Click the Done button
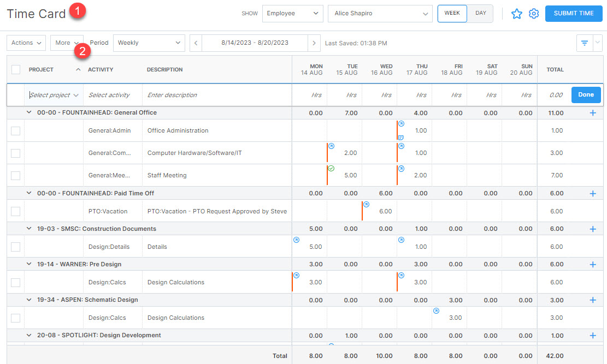Image resolution: width=607 pixels, height=364 pixels. pos(586,95)
